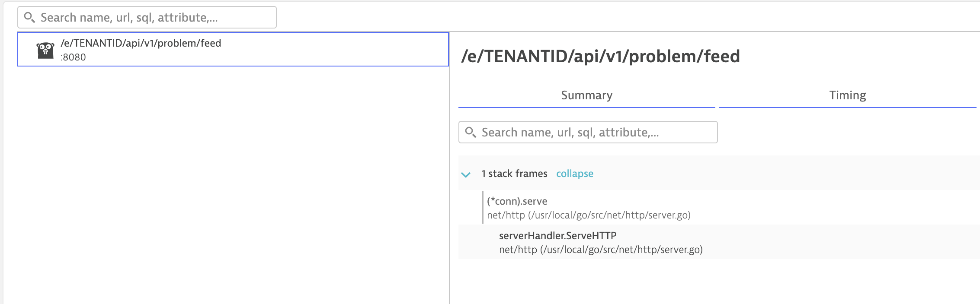Select the /e/TENANTID/api/v1/problem/feed entry in left list
The width and height of the screenshot is (980, 304).
pos(141,43)
